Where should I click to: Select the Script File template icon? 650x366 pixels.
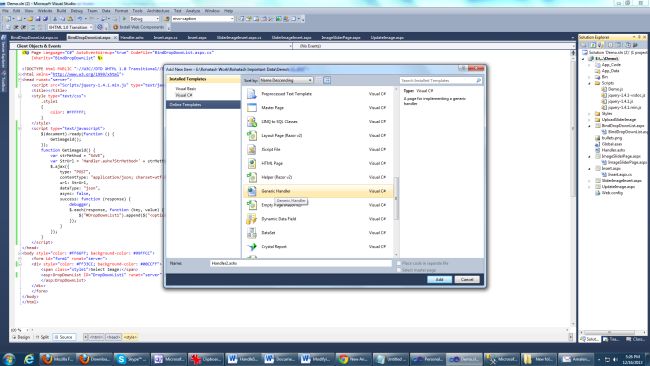pyautogui.click(x=252, y=149)
